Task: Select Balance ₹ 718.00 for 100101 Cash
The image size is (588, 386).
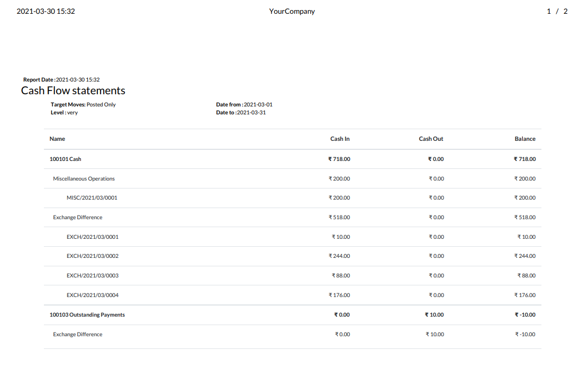Action: [524, 159]
